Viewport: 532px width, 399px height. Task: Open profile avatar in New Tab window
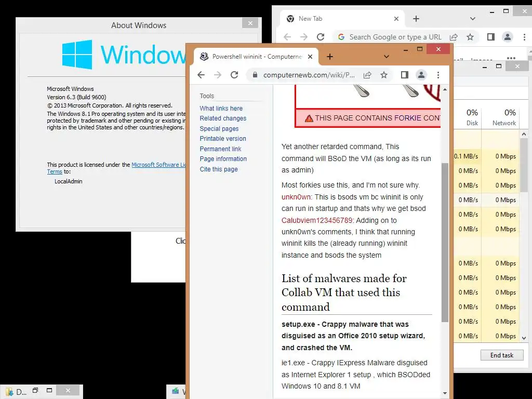[x=508, y=37]
